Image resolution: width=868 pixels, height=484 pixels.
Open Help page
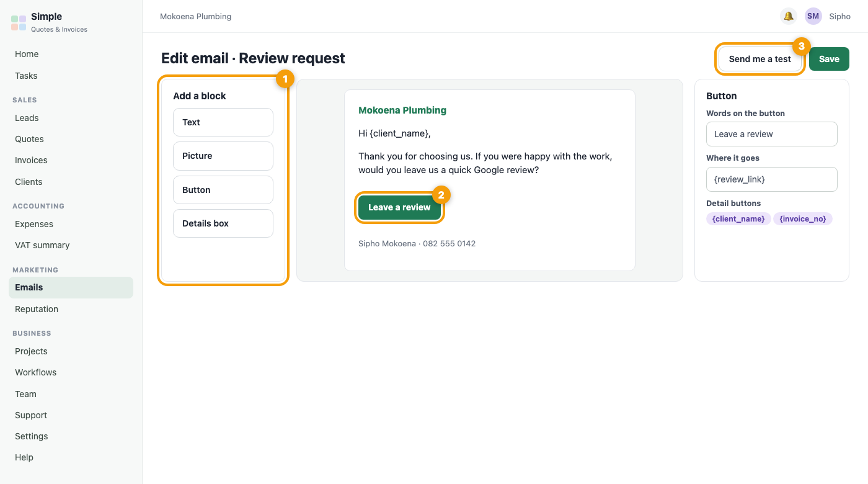click(x=71, y=457)
